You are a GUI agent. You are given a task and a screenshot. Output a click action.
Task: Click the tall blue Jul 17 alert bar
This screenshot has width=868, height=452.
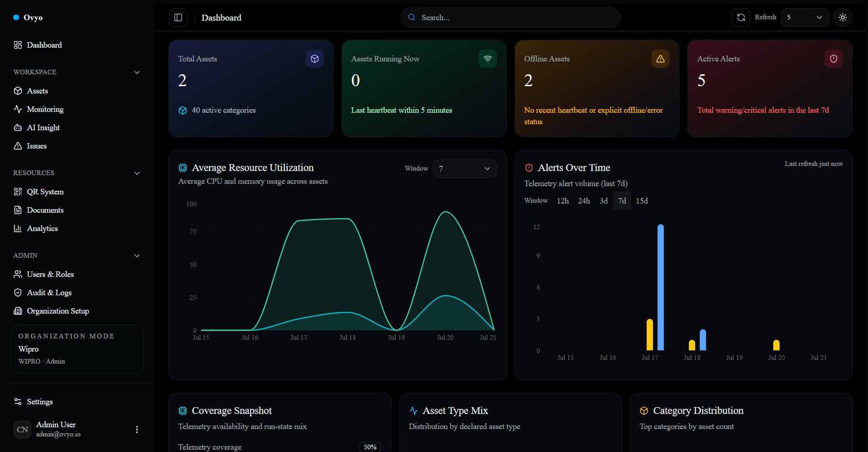point(661,287)
